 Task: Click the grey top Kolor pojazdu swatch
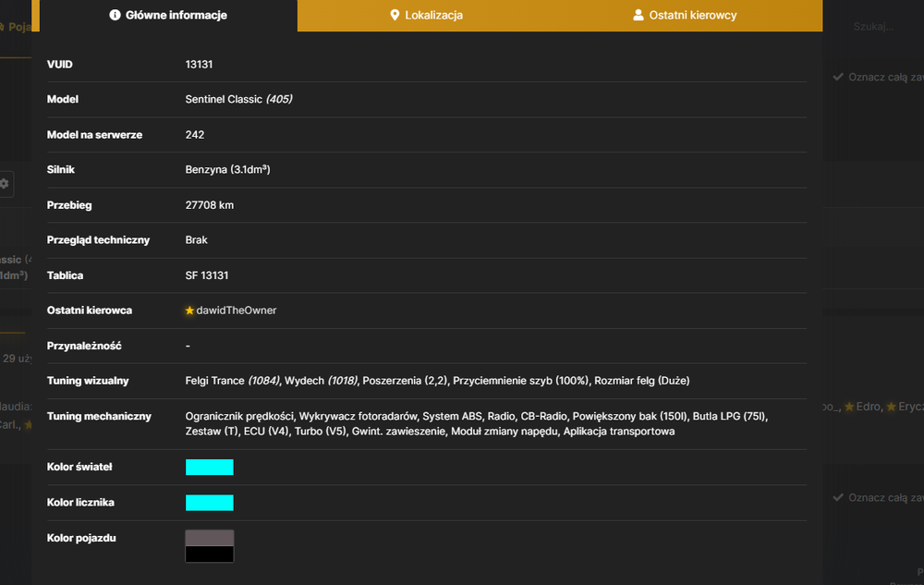click(x=209, y=538)
